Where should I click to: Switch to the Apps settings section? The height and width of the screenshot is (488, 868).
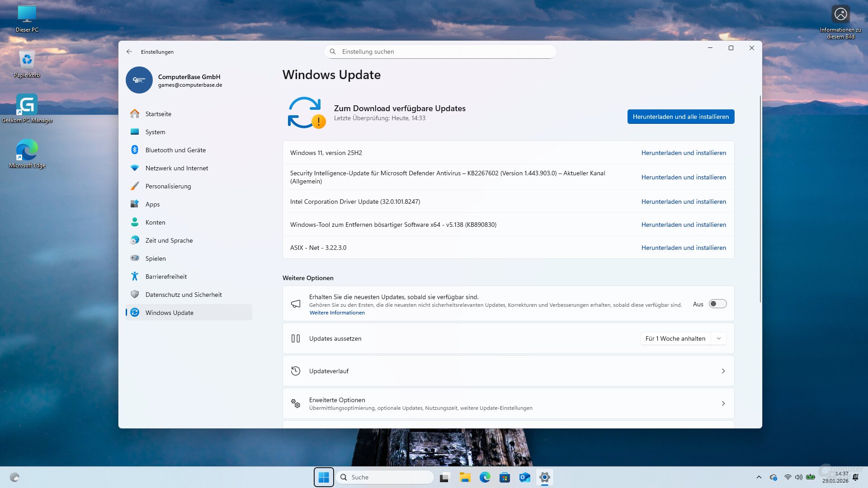[x=152, y=204]
